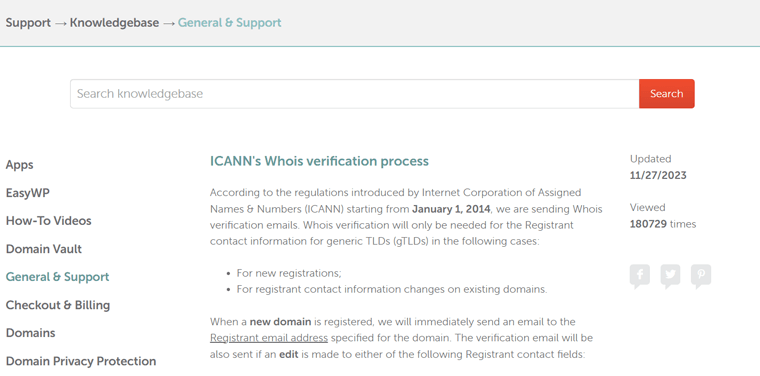The image size is (760, 376).
Task: Click the red Search button
Action: point(666,94)
